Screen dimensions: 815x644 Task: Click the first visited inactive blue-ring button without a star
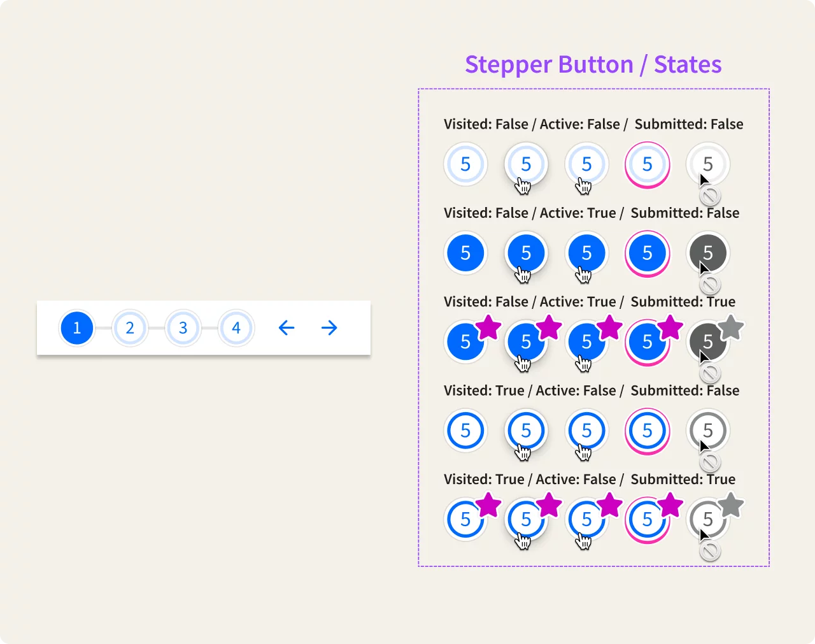(x=465, y=431)
